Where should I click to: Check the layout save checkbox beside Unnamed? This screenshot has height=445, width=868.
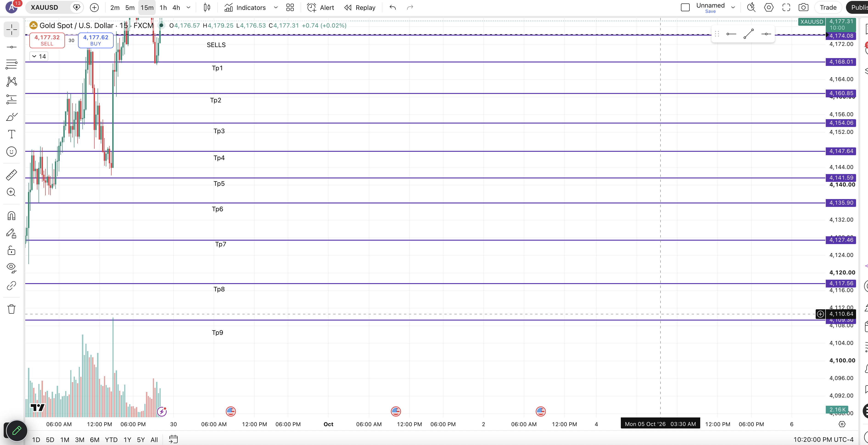[685, 7]
